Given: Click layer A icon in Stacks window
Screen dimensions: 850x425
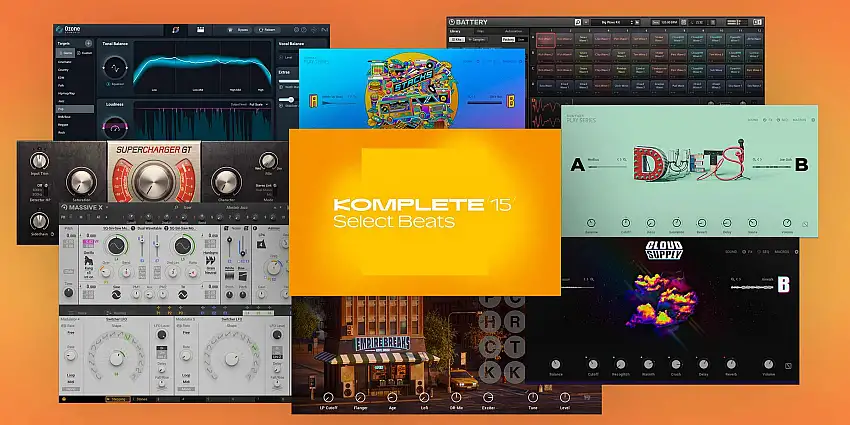Looking at the screenshot, I should click(313, 101).
